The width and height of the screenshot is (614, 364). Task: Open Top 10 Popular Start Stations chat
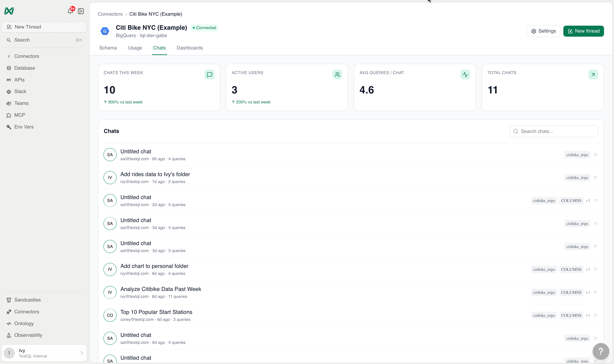pyautogui.click(x=351, y=315)
